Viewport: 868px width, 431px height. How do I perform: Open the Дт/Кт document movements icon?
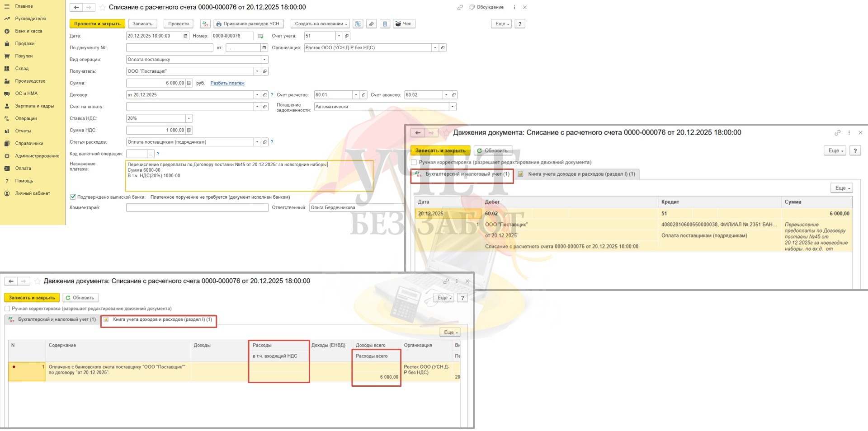(x=205, y=24)
